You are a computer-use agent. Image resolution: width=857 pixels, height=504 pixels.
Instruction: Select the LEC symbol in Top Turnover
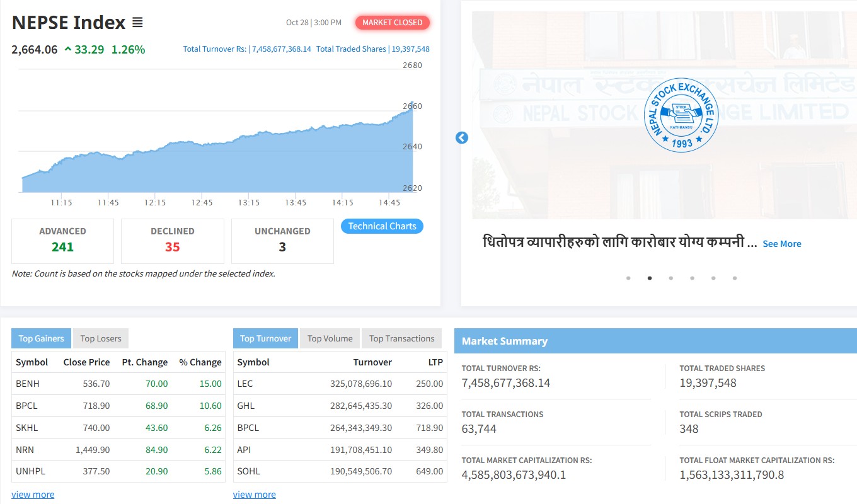[245, 384]
